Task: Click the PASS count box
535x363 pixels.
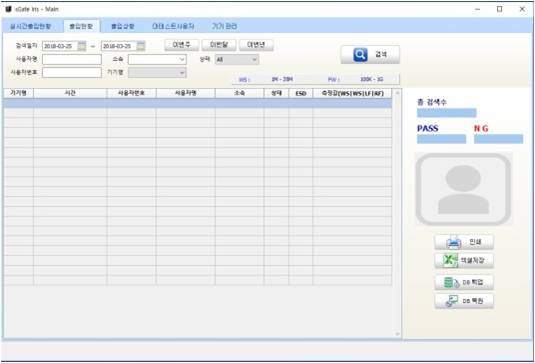Action: [442, 139]
